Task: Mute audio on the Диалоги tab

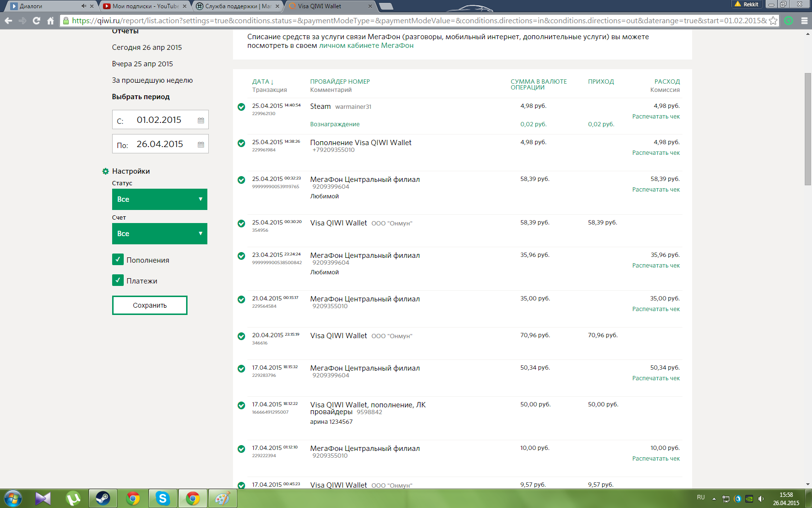Action: [x=84, y=6]
